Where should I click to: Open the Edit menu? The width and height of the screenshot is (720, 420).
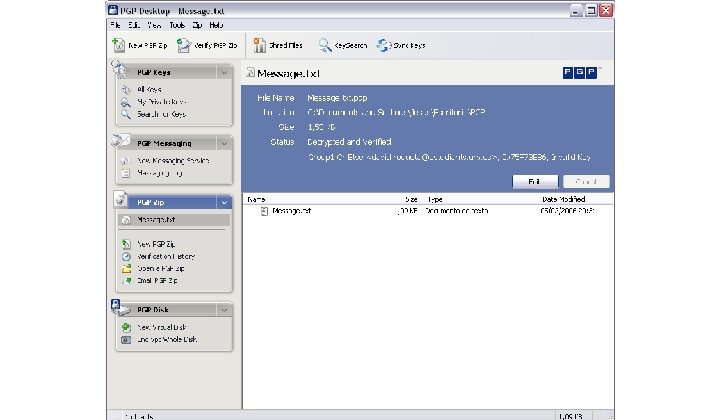134,25
